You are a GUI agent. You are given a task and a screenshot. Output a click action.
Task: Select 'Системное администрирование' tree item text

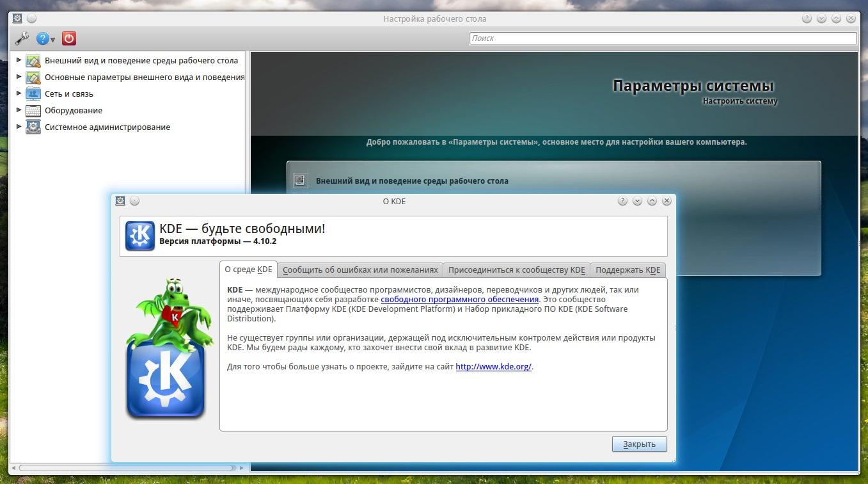tap(107, 127)
